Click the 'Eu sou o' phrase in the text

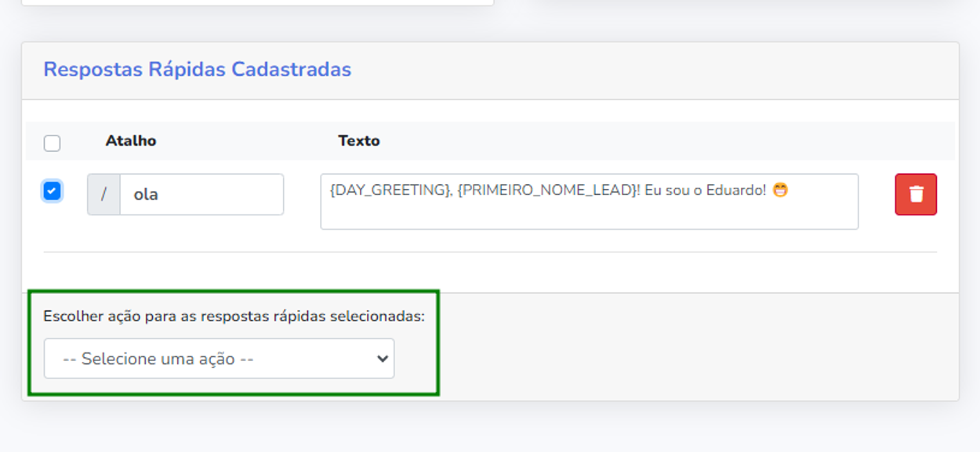point(669,190)
